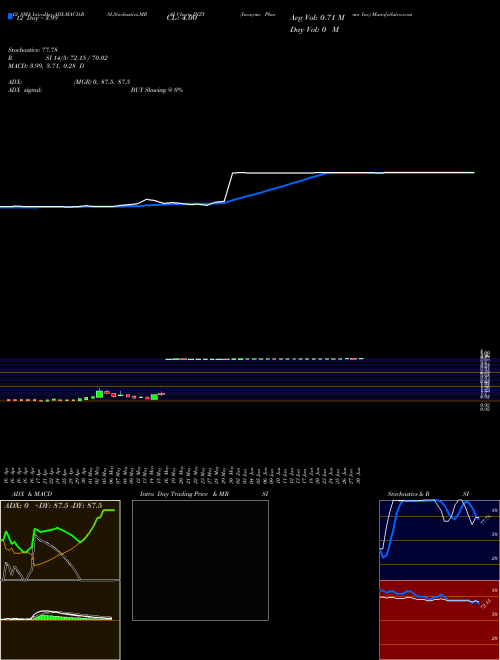Click the 'ADX: 0 +DY: 87.5 -DY: 87.5' header
Image resolution: width=500 pixels, height=660 pixels.
tap(53, 506)
